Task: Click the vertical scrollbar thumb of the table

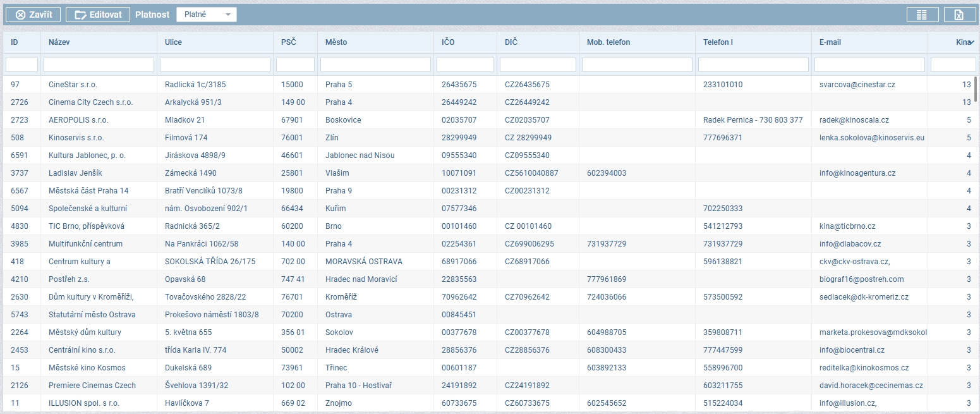Action: [976, 88]
